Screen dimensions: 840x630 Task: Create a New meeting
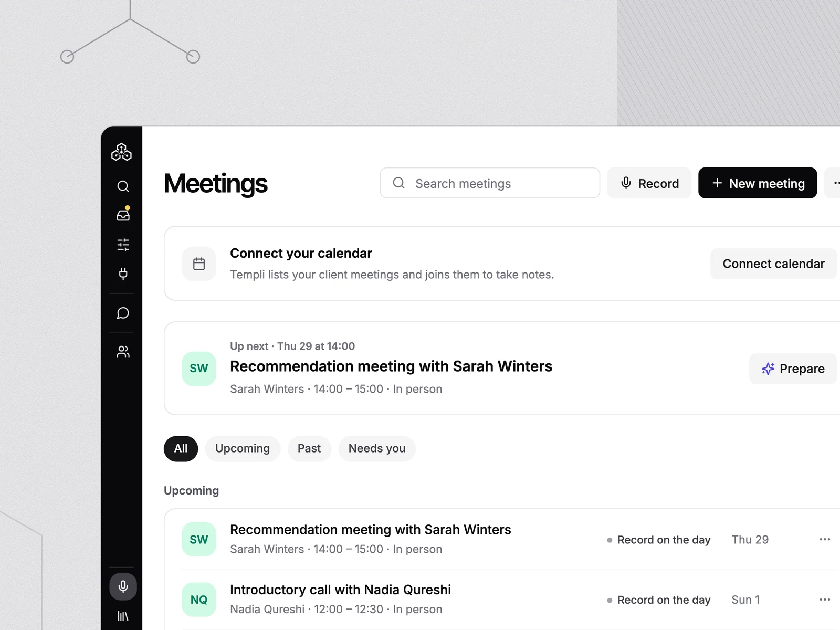coord(758,183)
